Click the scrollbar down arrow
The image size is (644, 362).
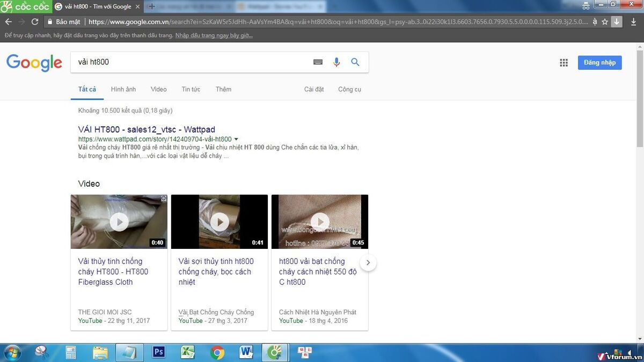coord(640,339)
